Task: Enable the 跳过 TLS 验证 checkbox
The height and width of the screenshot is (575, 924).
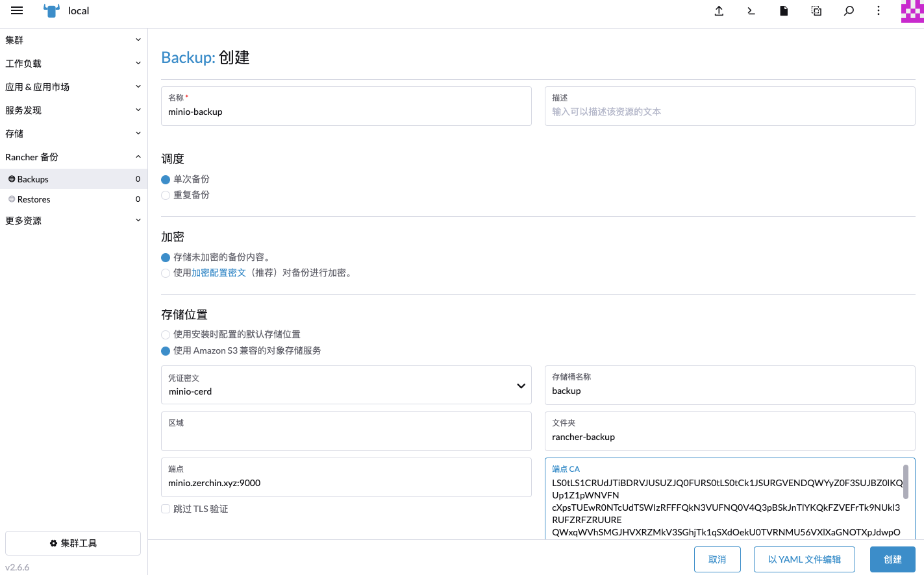Action: (166, 509)
